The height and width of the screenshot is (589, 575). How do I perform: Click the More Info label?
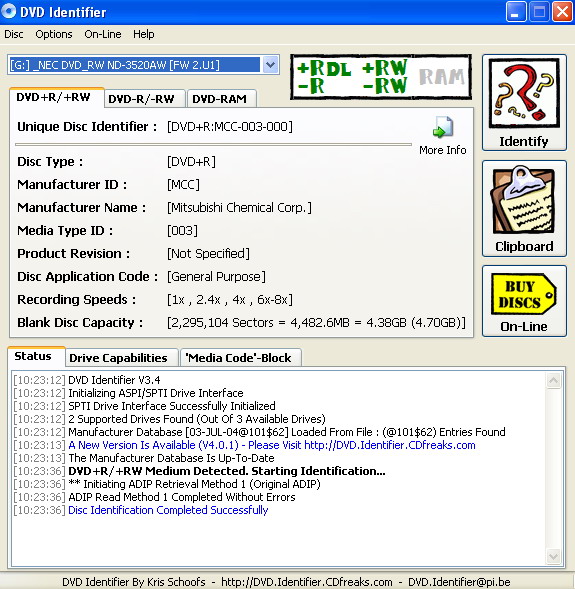click(x=443, y=150)
